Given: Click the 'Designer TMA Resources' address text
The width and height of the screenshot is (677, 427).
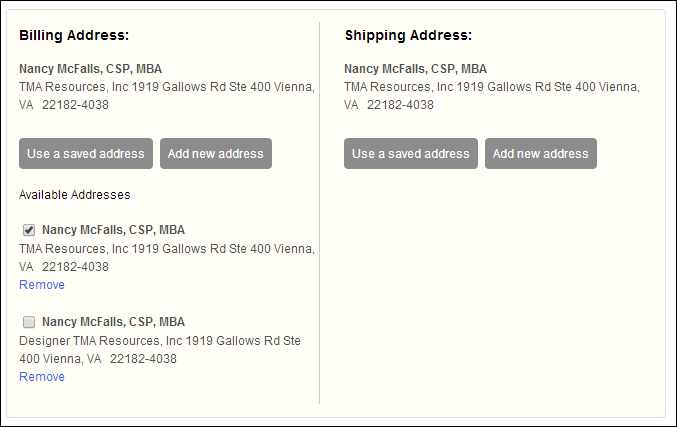Looking at the screenshot, I should (160, 341).
